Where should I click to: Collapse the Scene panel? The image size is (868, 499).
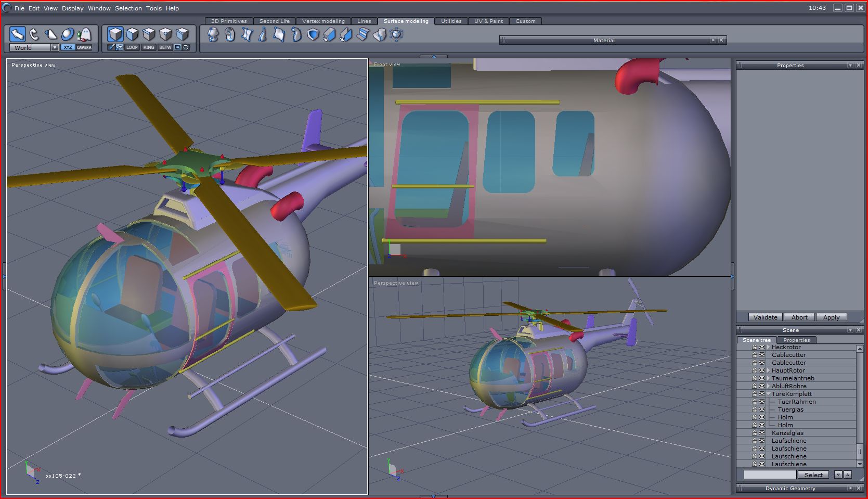tap(850, 330)
